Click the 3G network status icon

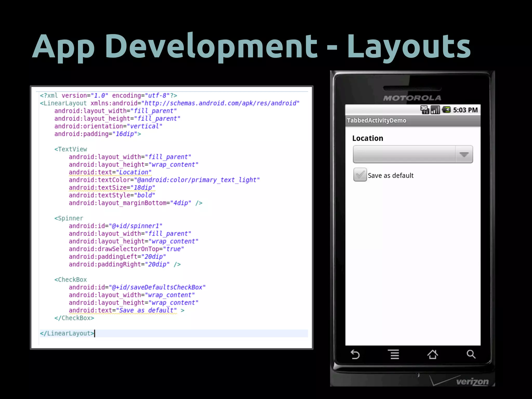click(x=424, y=110)
